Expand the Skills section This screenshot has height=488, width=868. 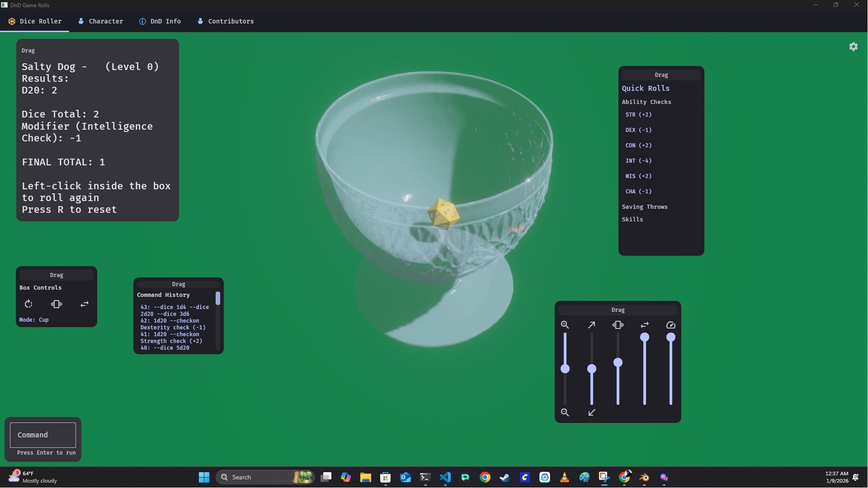point(632,220)
